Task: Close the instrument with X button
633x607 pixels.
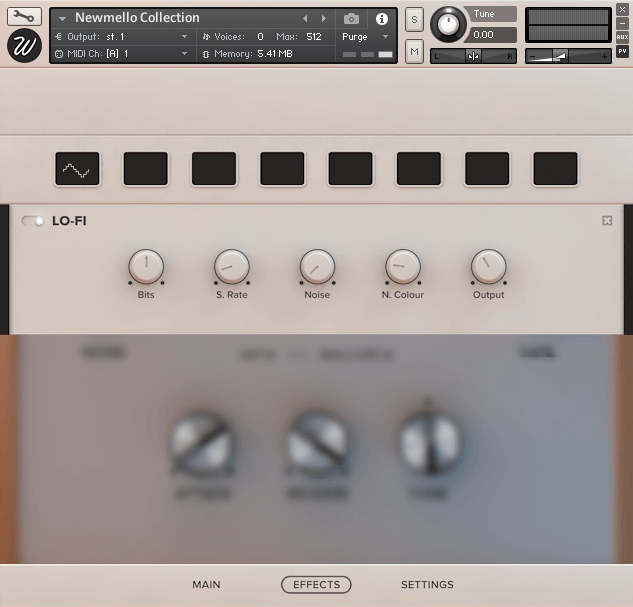Action: point(622,10)
